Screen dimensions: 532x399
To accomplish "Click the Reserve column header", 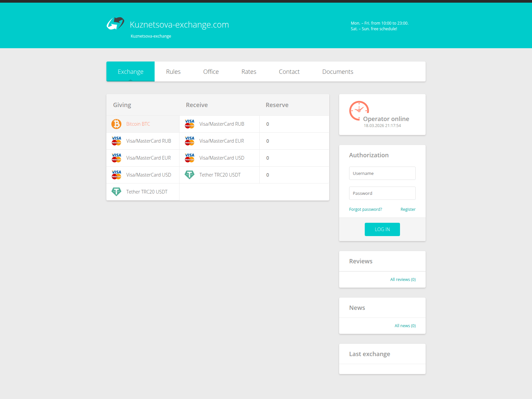I will point(277,105).
